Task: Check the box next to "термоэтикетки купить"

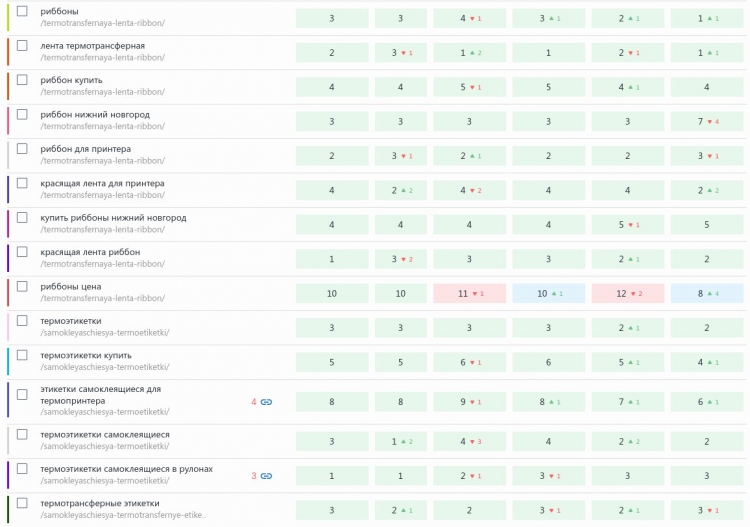Action: (22, 355)
